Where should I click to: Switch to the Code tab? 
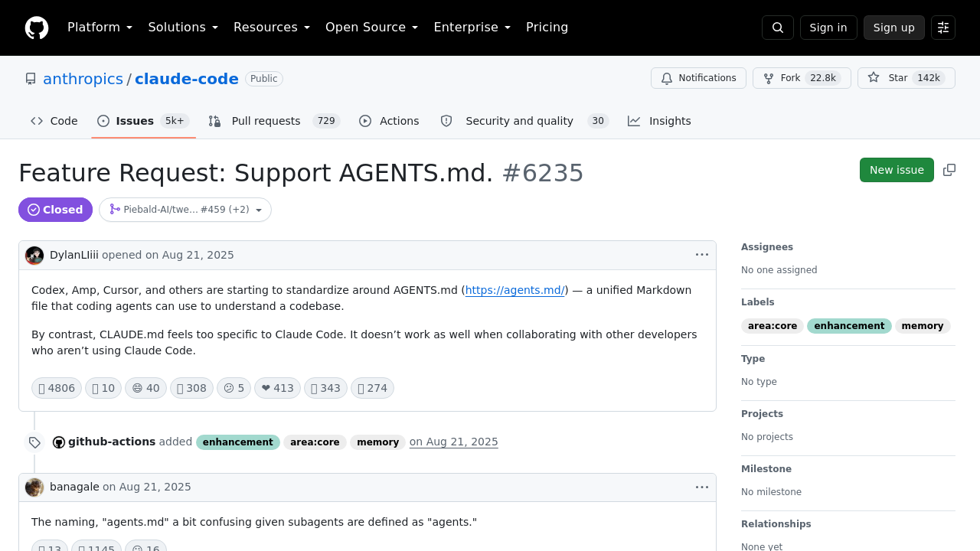[x=54, y=121]
